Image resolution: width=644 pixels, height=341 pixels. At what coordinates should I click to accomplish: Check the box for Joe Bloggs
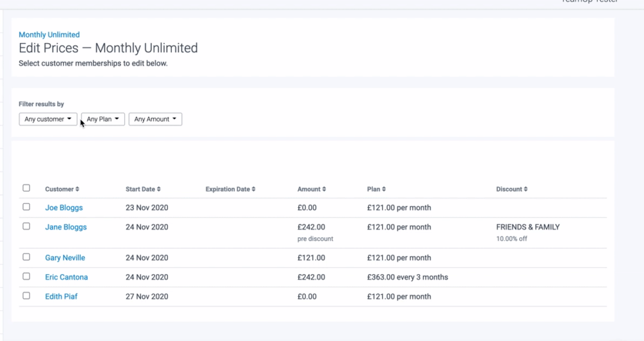click(x=26, y=207)
